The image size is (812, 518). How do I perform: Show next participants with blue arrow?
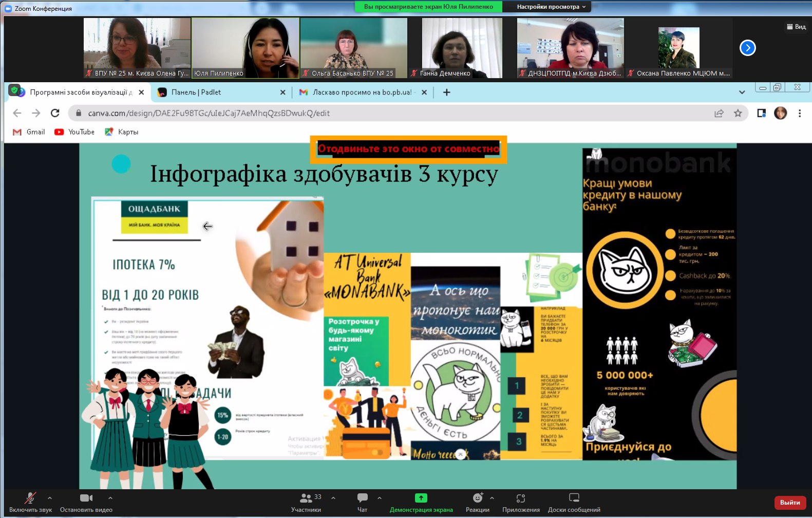(x=747, y=48)
